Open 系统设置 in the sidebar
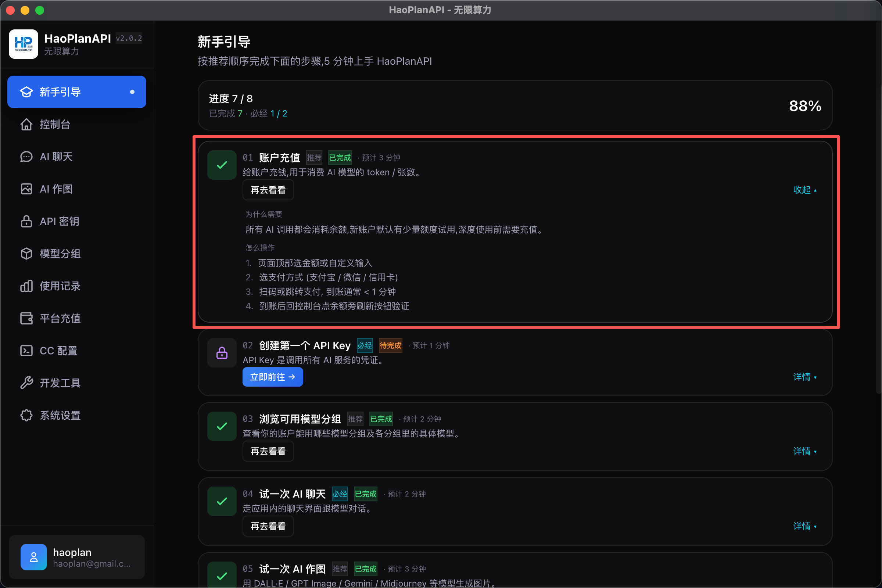 [77, 416]
